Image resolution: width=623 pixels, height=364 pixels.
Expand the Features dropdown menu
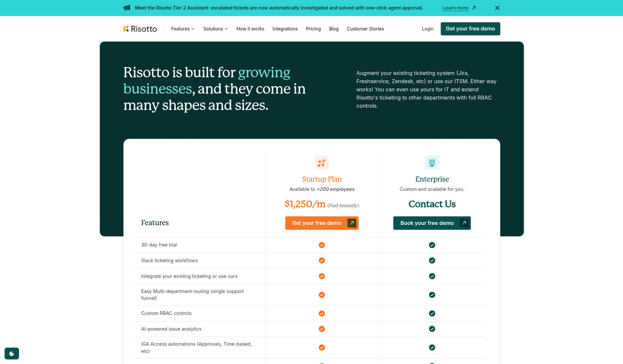point(183,29)
